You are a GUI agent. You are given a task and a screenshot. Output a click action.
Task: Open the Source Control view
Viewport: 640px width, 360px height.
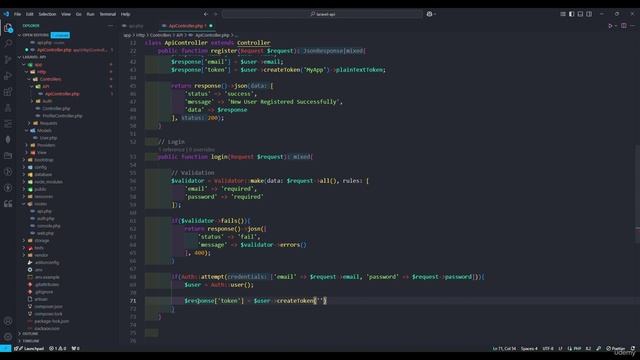(8, 60)
